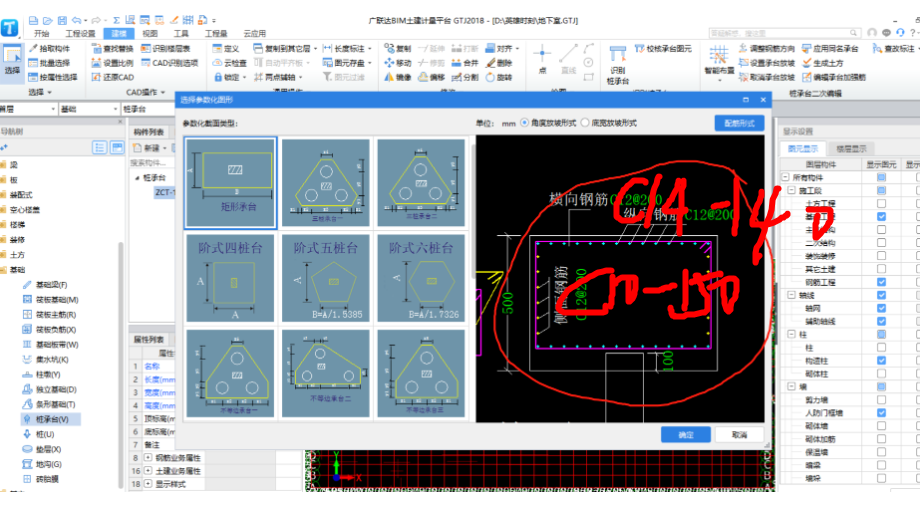Screen dimensions: 920x505
Task: Select the 点 (point) drawing tool
Action: 542,60
